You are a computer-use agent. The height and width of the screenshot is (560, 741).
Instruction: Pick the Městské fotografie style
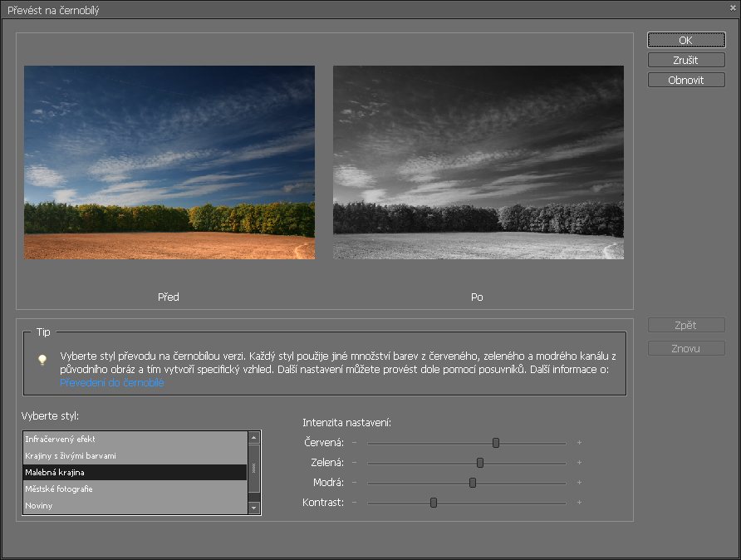point(135,489)
